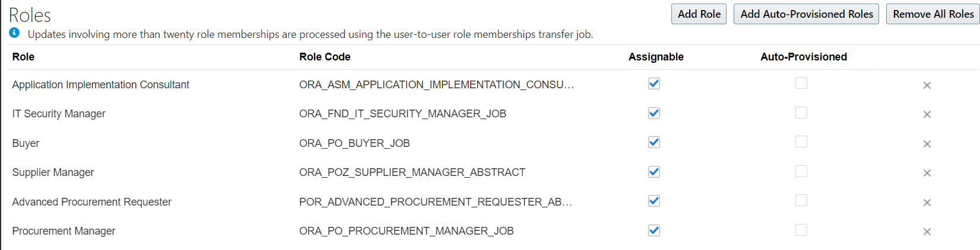Screen dimensions: 980x250
Task: Select the Role column header
Action: point(23,57)
